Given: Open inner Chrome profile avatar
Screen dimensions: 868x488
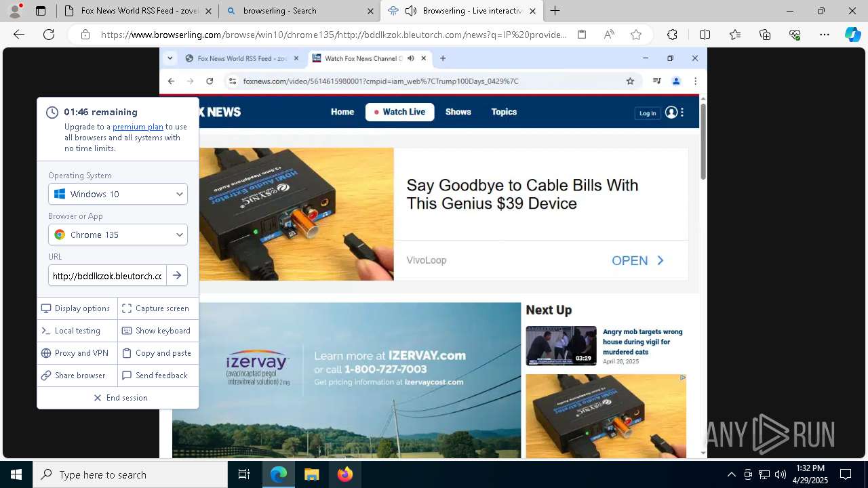Looking at the screenshot, I should click(x=676, y=81).
